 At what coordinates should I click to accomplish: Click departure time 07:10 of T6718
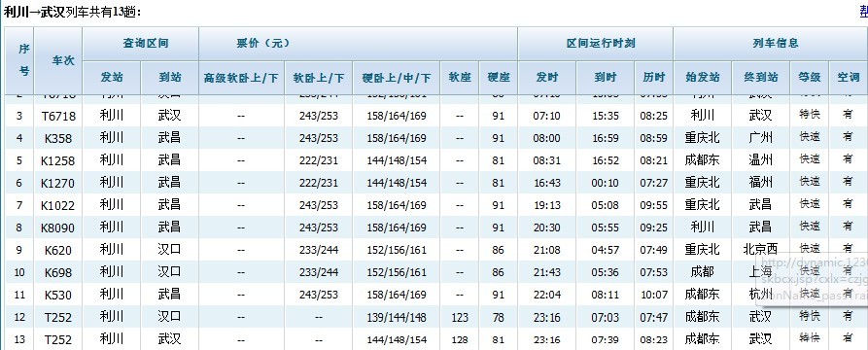tap(547, 116)
